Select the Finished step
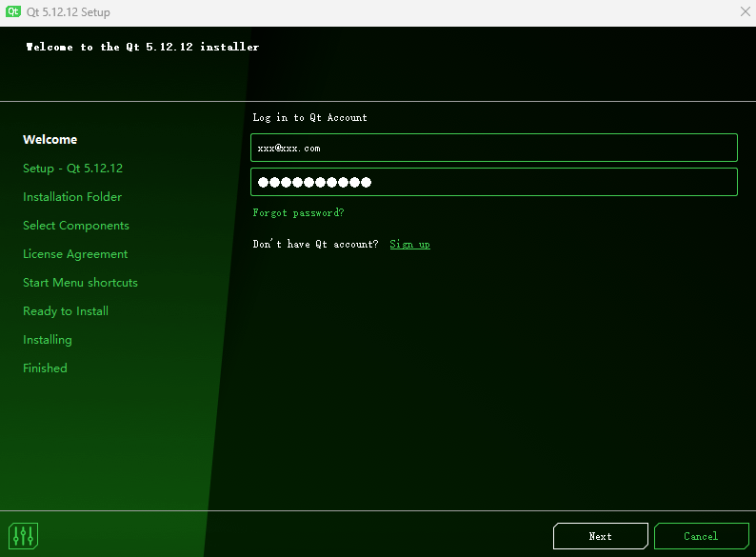Viewport: 756px width, 557px height. click(x=45, y=368)
